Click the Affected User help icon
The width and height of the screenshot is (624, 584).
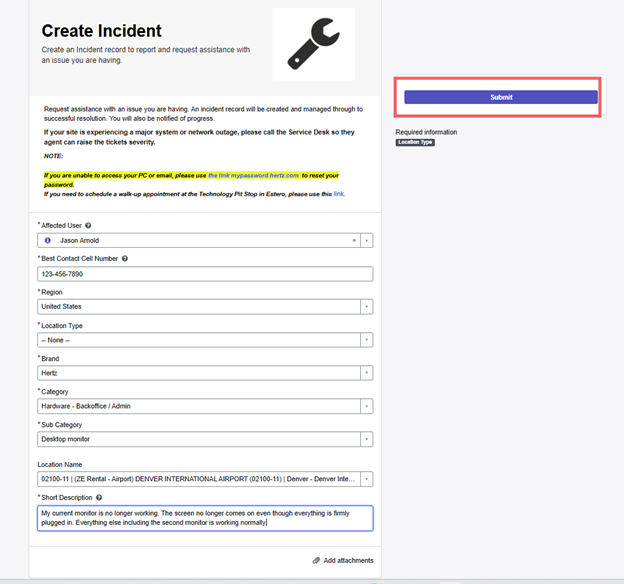coord(88,225)
